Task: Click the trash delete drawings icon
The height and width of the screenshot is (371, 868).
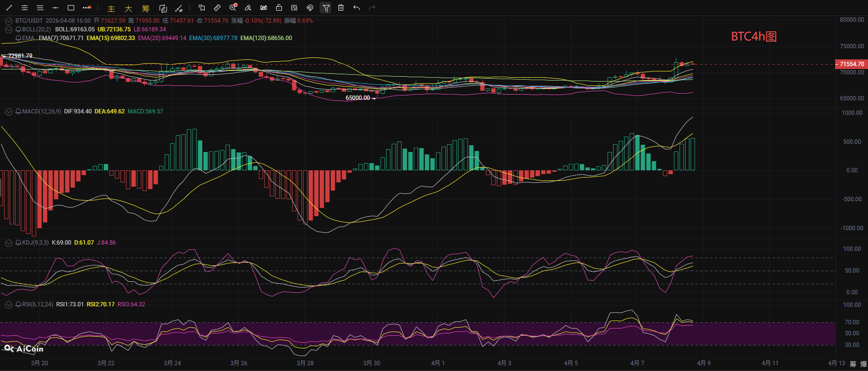Action: [341, 8]
